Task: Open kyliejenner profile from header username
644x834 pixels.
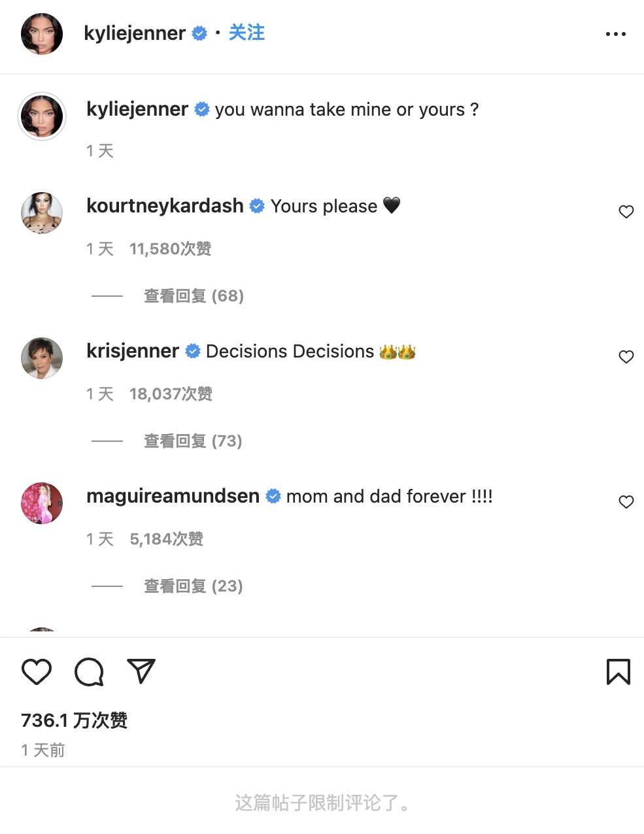Action: click(x=135, y=33)
